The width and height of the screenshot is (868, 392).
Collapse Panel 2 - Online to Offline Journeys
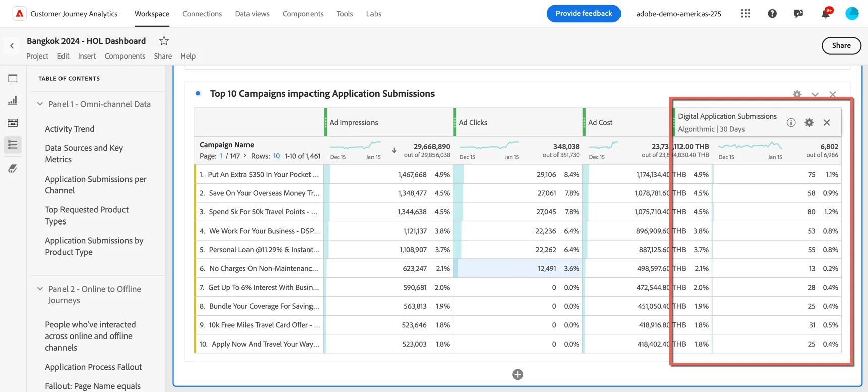[40, 289]
